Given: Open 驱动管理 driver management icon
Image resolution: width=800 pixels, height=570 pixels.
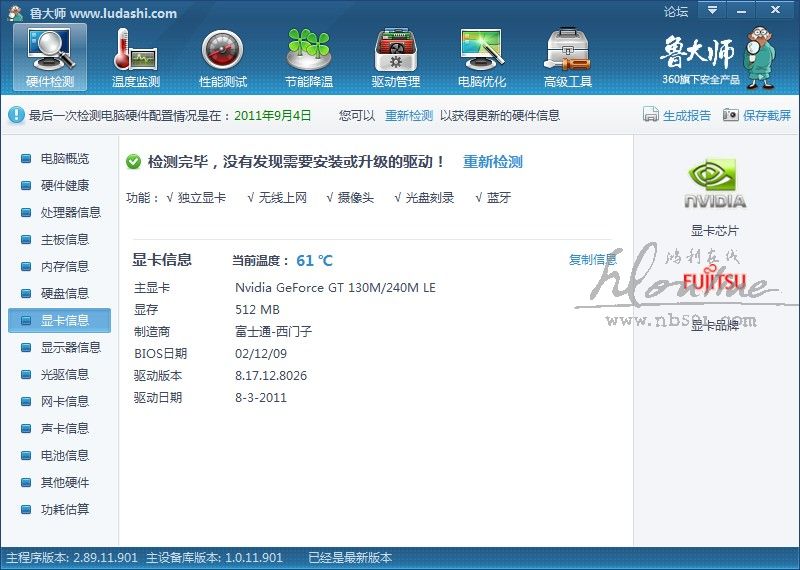Looking at the screenshot, I should [x=395, y=57].
